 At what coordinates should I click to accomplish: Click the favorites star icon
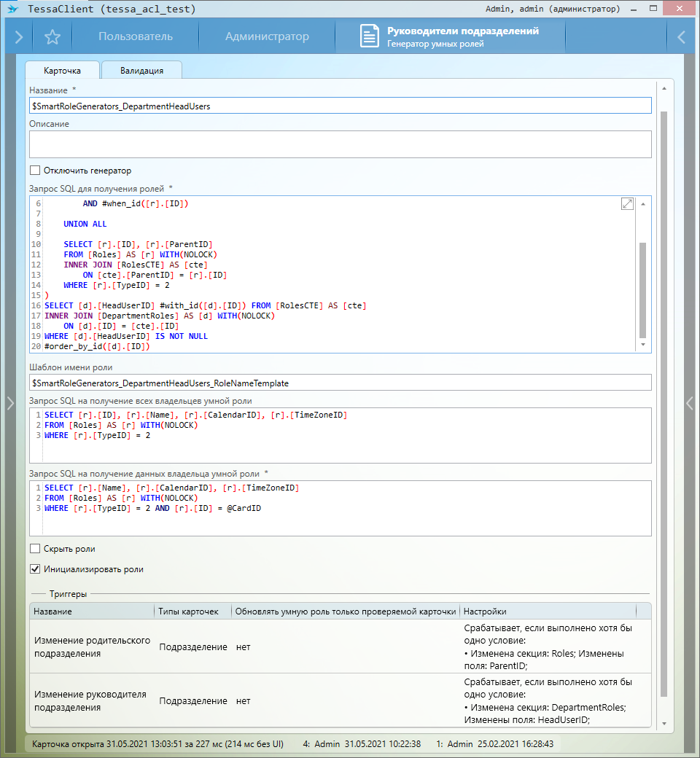[x=52, y=37]
